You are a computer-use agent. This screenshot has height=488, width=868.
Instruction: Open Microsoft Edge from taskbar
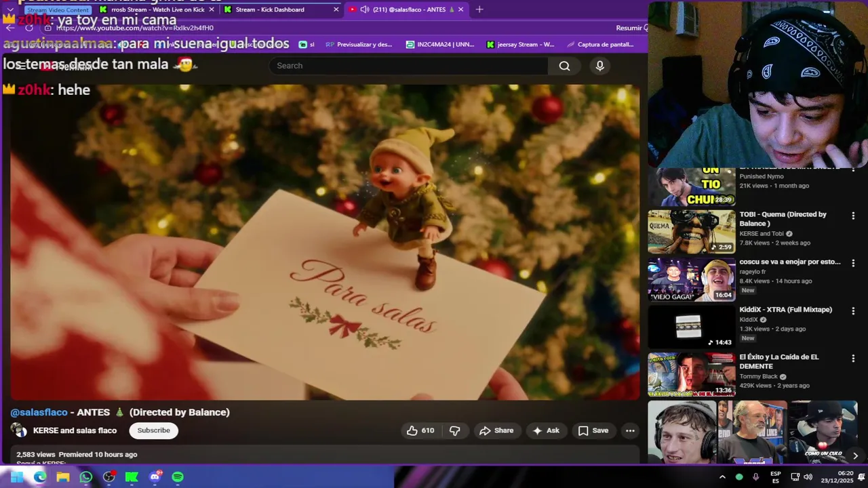click(x=40, y=477)
